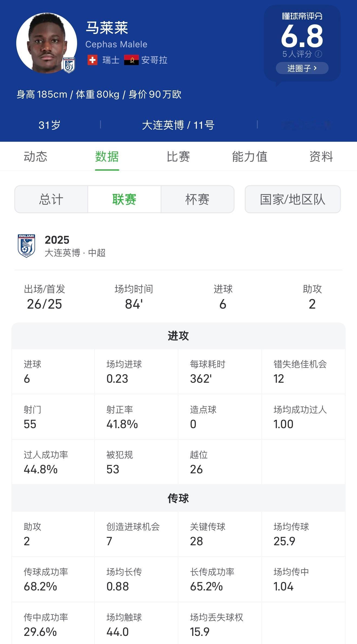Open the 进圈子 button
The image size is (357, 644).
(302, 68)
